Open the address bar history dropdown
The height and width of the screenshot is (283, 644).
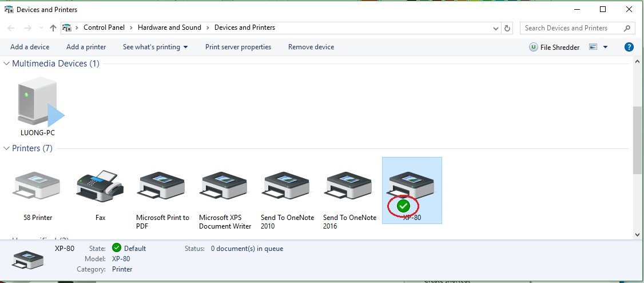point(495,28)
